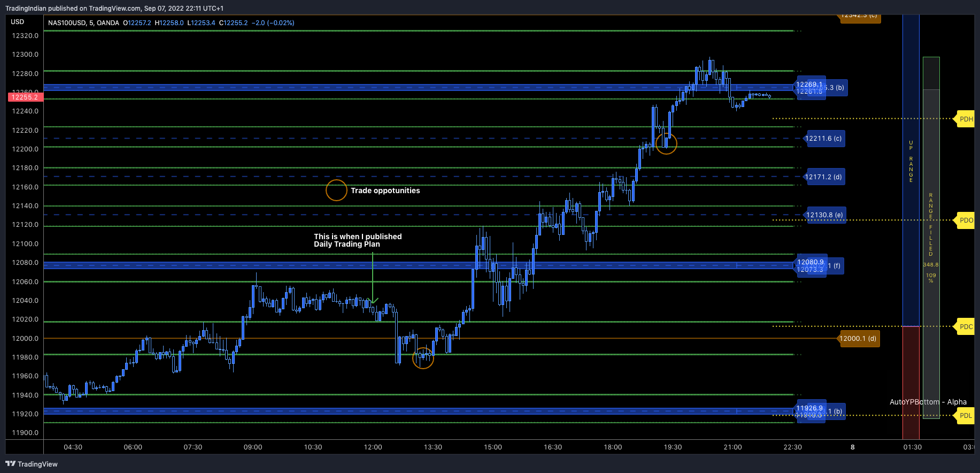Screen dimensions: 980x473
Task: Click the red current price tag 12255.2
Action: pyautogui.click(x=25, y=97)
